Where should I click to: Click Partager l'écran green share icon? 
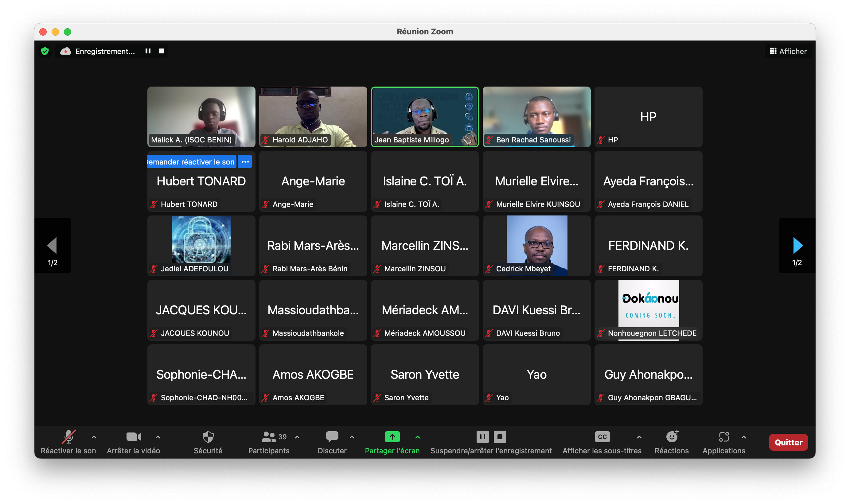[392, 437]
